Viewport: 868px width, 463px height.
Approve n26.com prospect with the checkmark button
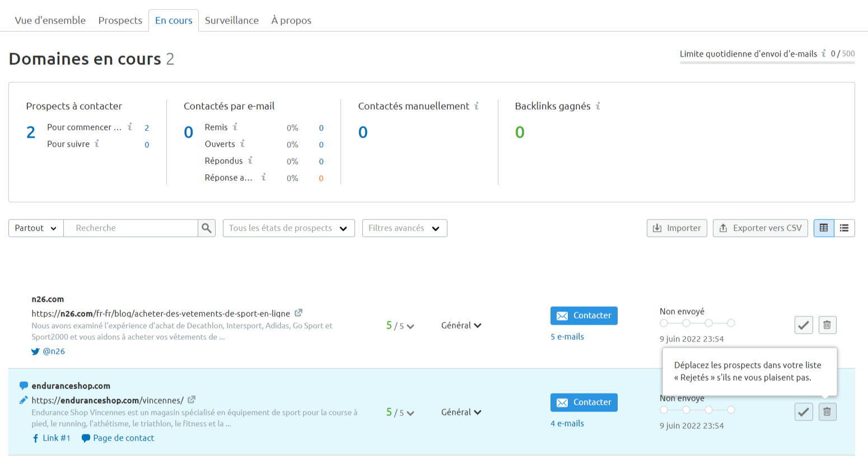804,325
